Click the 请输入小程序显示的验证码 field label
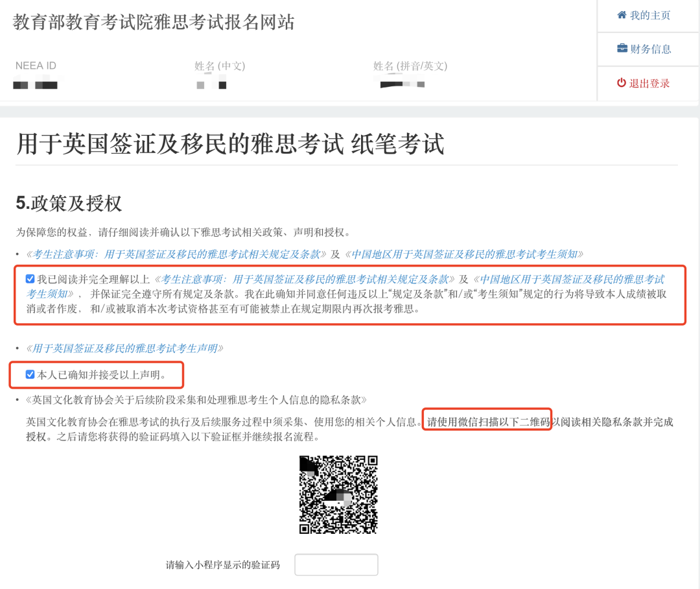 pos(222,564)
